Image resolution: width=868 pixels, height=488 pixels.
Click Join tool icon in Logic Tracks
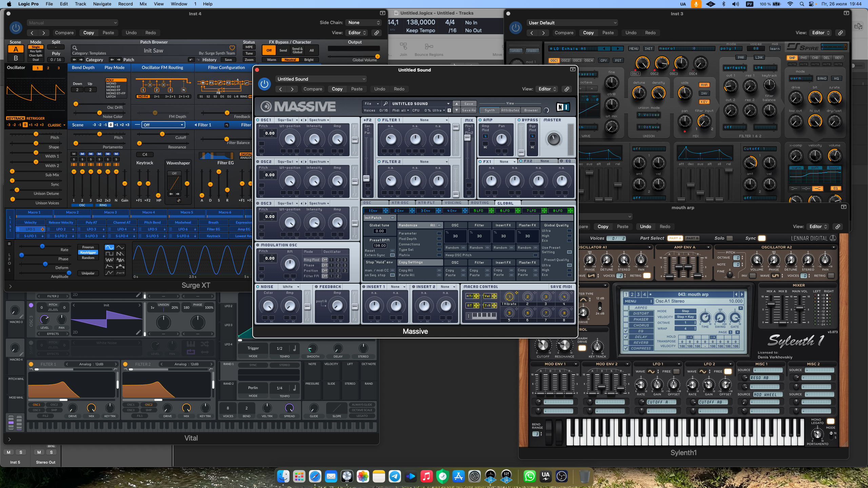tap(403, 46)
